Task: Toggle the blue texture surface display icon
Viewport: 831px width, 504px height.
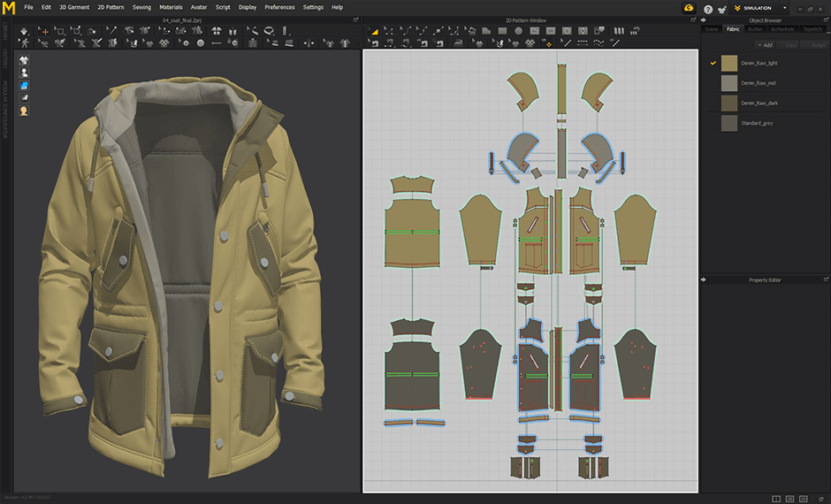Action: 24,86
